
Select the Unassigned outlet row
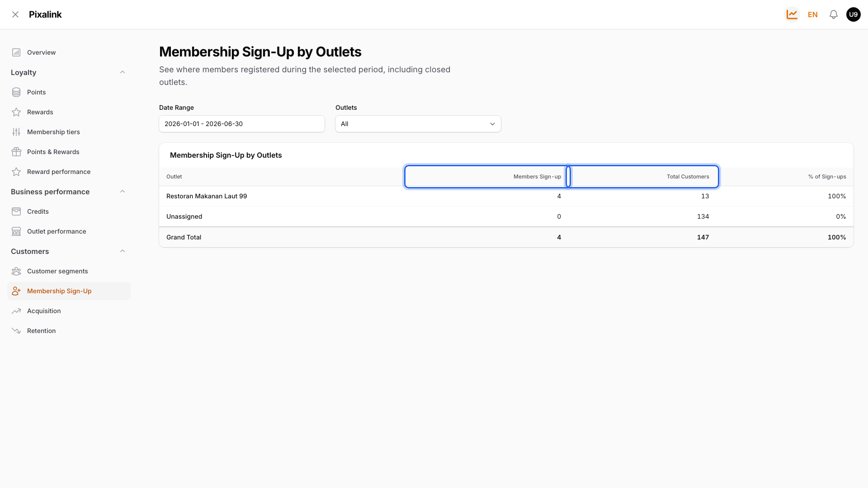[506, 216]
